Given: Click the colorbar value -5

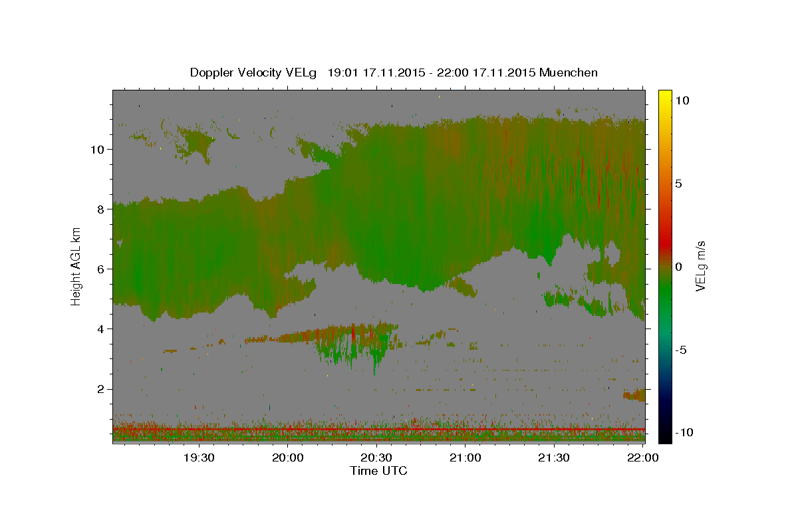Looking at the screenshot, I should coord(681,349).
